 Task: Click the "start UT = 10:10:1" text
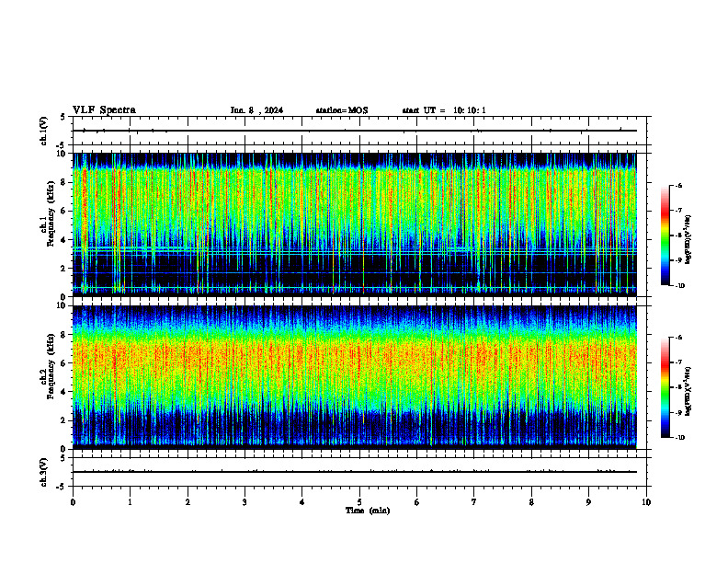click(444, 110)
